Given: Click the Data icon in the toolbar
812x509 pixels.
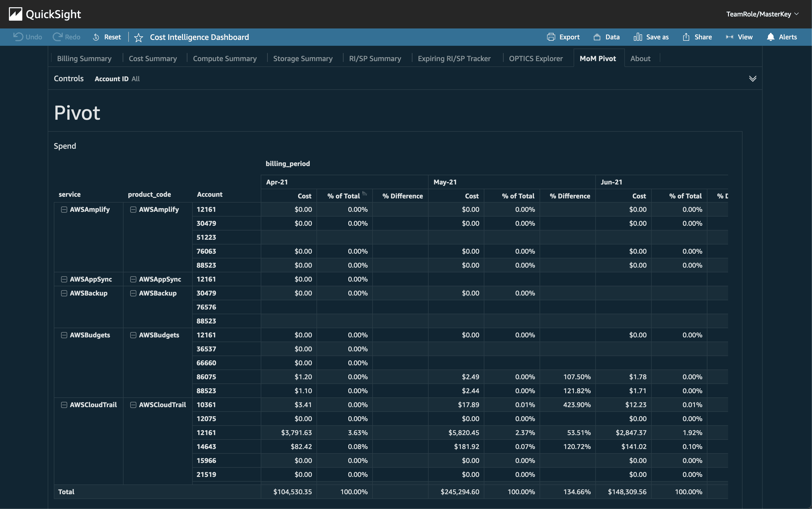Looking at the screenshot, I should tap(597, 37).
